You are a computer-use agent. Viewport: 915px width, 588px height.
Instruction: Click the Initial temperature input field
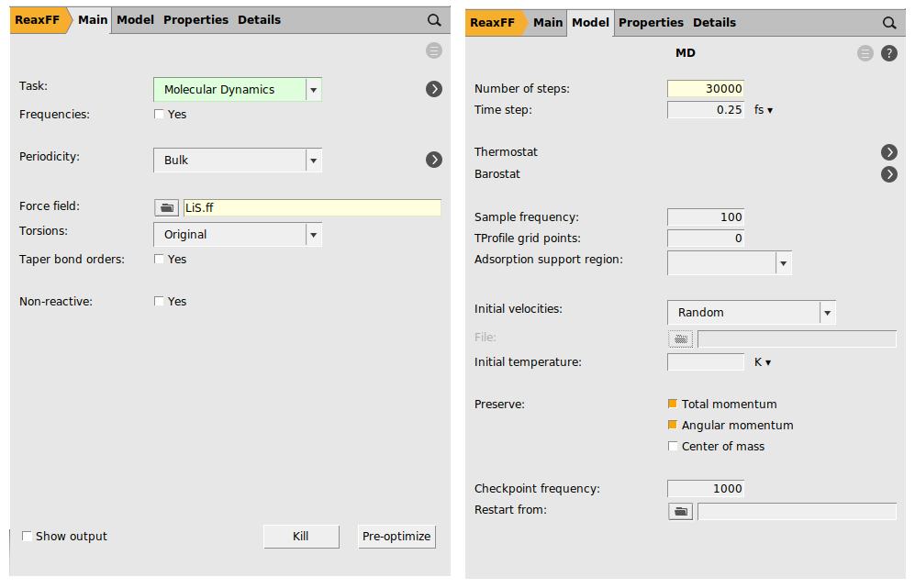[706, 362]
